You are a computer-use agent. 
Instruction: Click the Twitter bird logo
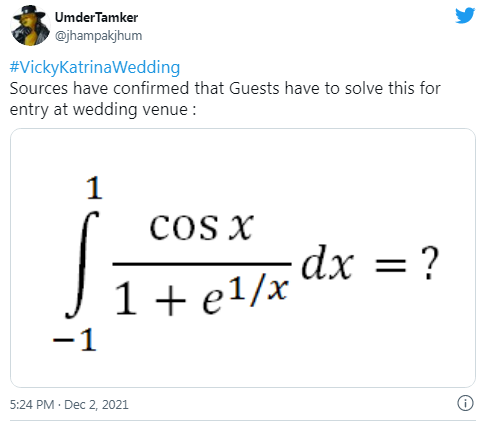point(465,16)
